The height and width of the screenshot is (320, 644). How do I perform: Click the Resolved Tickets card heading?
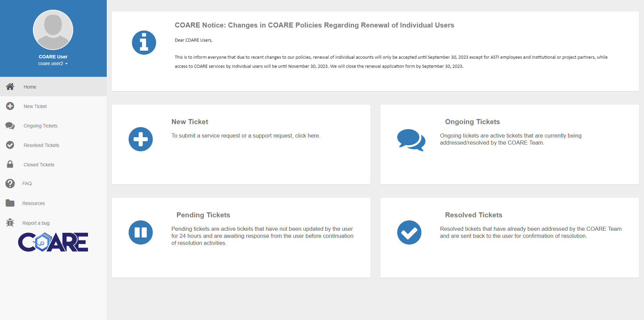click(x=474, y=215)
